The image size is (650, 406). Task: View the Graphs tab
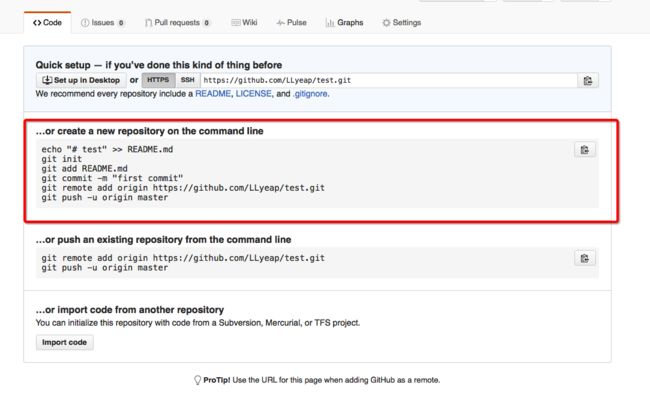point(344,23)
